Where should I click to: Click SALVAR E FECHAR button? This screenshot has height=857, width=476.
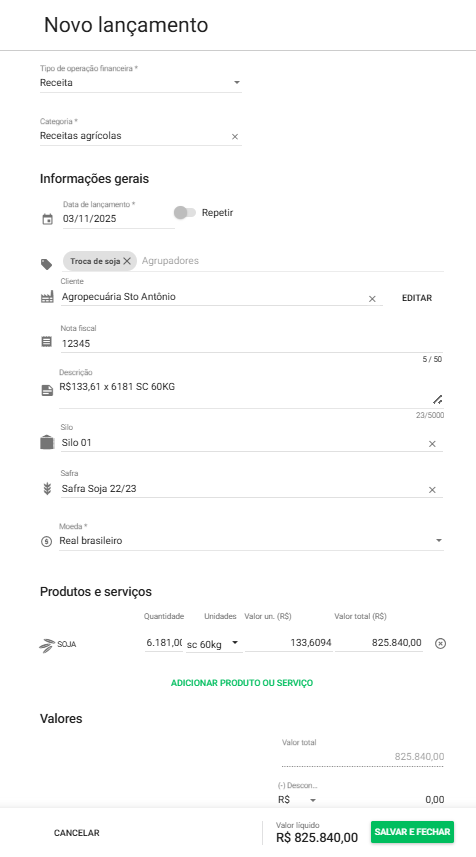point(412,832)
